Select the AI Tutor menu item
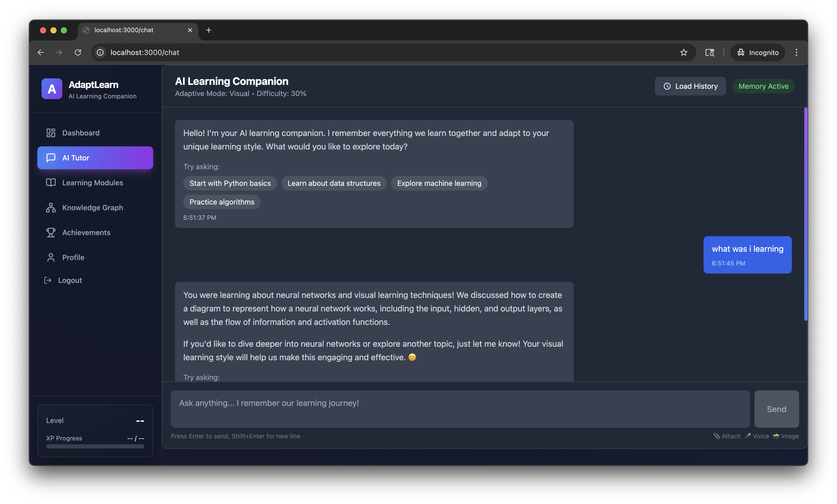 95,158
